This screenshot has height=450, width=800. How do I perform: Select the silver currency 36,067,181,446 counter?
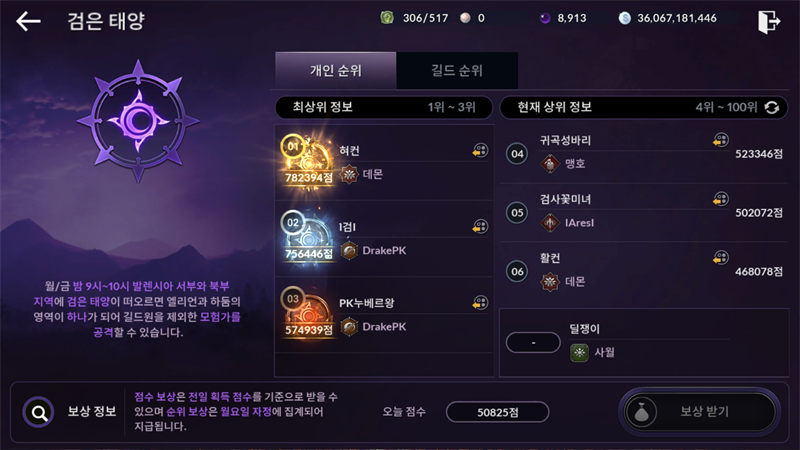click(x=668, y=18)
